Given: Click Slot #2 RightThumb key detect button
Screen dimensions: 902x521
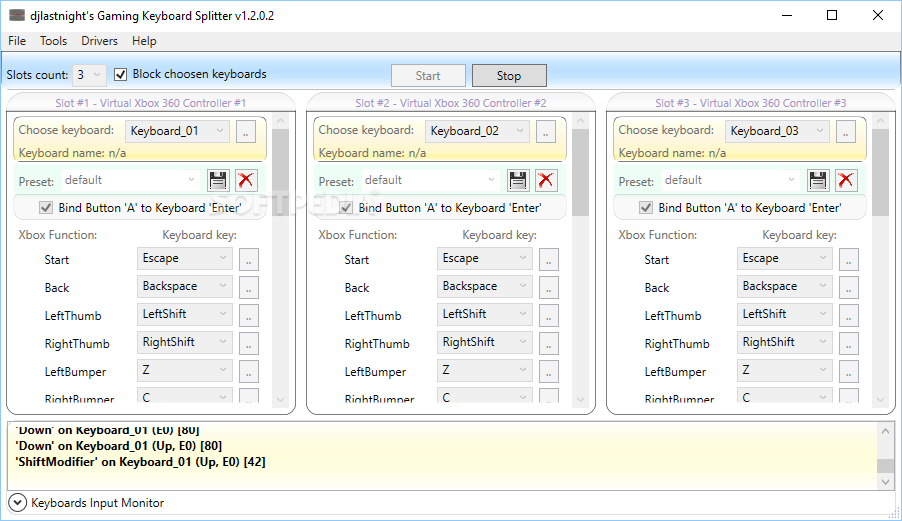Looking at the screenshot, I should point(549,343).
